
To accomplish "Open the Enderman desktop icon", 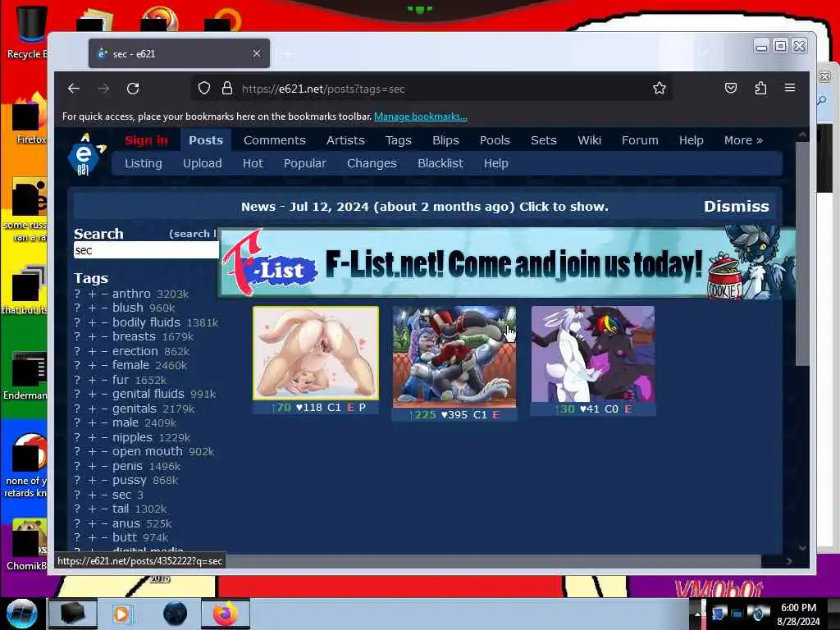I will tap(27, 376).
